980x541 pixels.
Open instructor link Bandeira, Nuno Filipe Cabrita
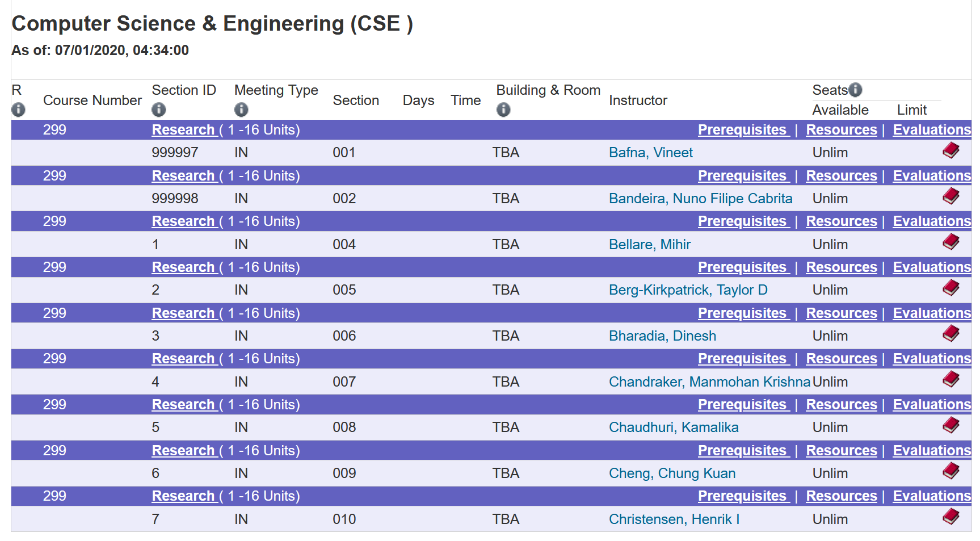(701, 199)
